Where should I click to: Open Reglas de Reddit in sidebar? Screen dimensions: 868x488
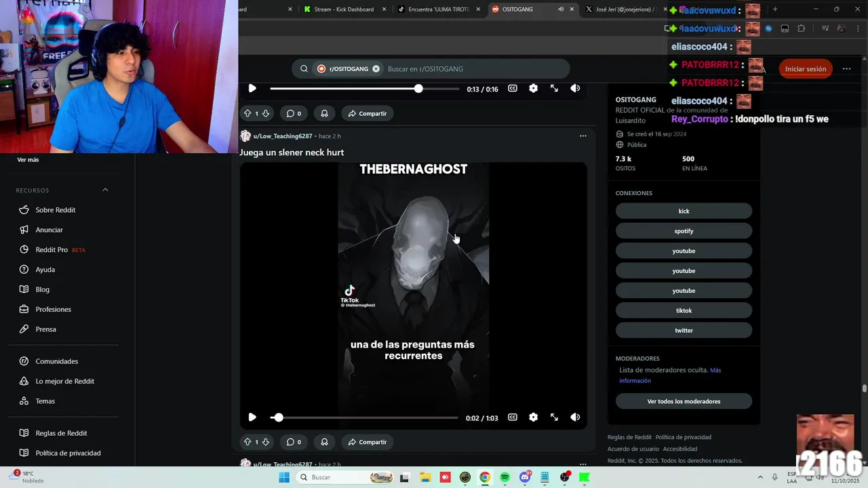pos(61,433)
